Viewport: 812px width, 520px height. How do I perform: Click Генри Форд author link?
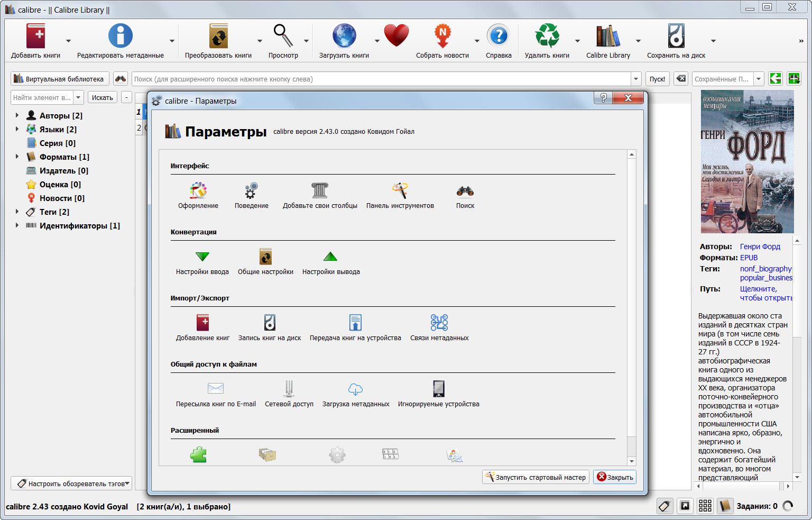[760, 247]
